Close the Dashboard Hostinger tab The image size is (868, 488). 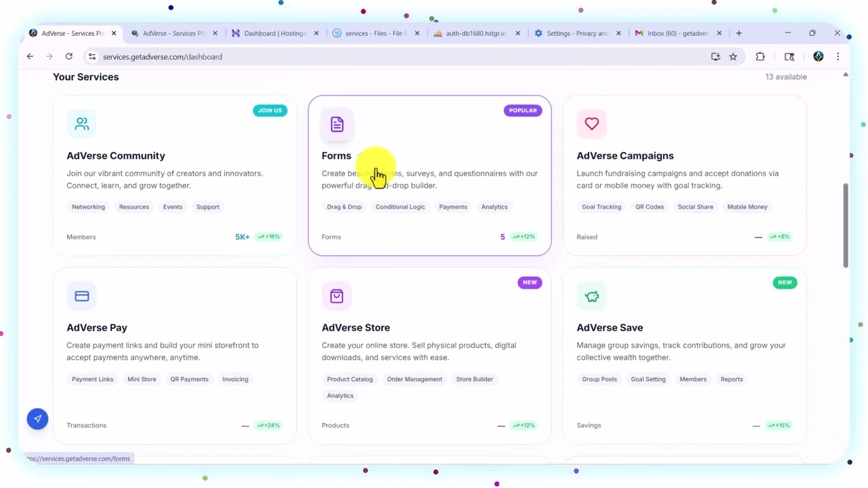coord(316,33)
